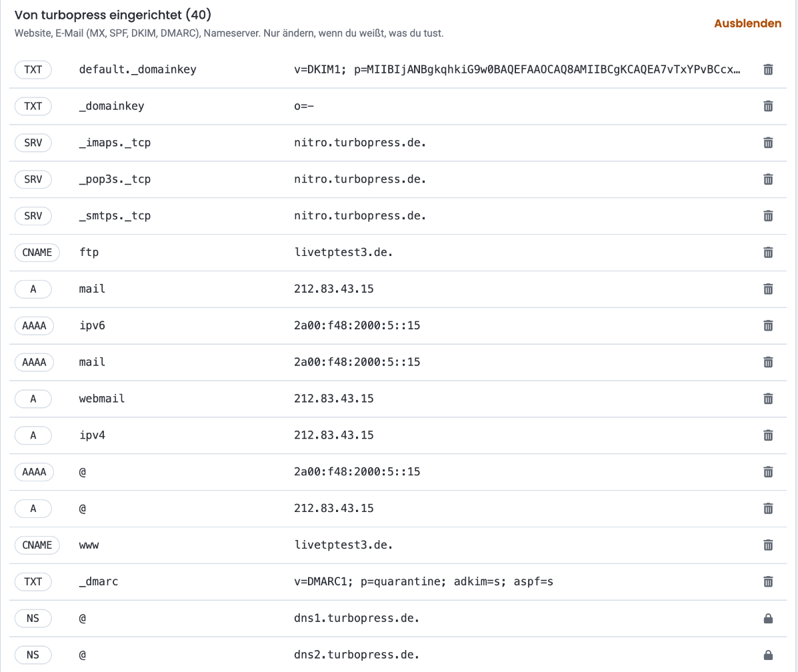
Task: Select the DKIM value v=DKIM1; p=MIIBIj...
Action: click(x=517, y=70)
